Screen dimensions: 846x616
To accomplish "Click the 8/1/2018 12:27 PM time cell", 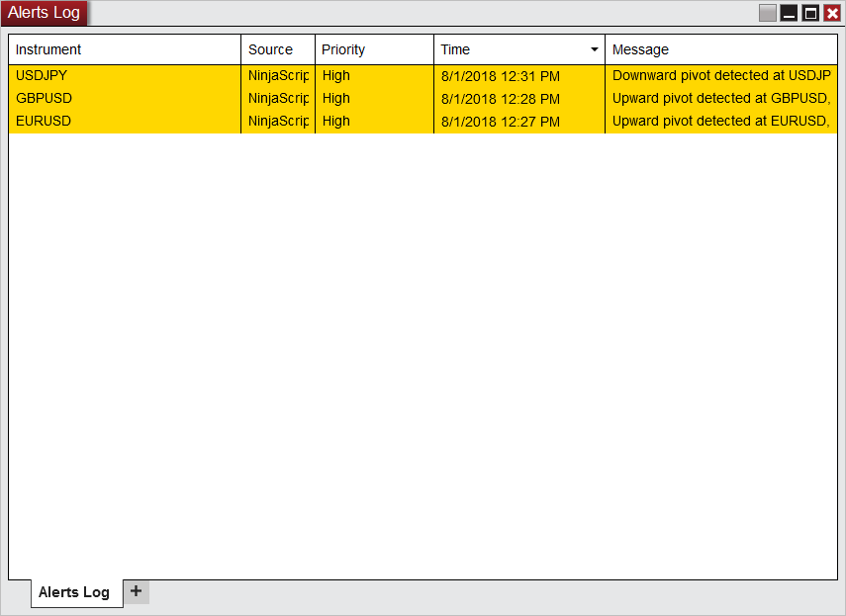I will 519,122.
